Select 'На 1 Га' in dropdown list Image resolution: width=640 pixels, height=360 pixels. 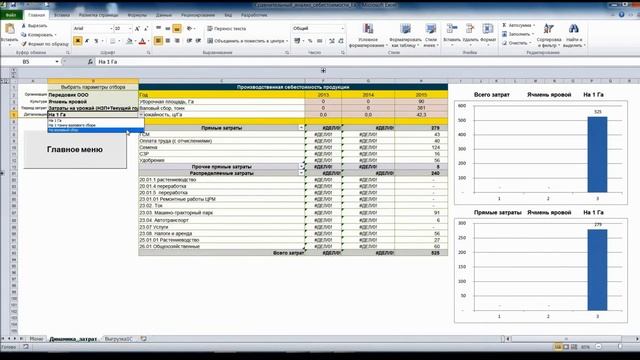point(96,120)
